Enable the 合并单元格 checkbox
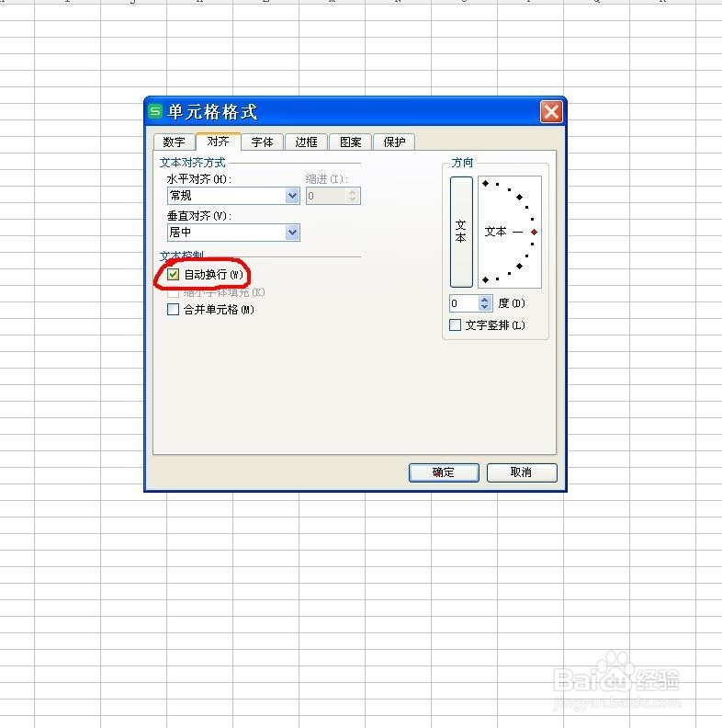722x728 pixels. point(173,309)
